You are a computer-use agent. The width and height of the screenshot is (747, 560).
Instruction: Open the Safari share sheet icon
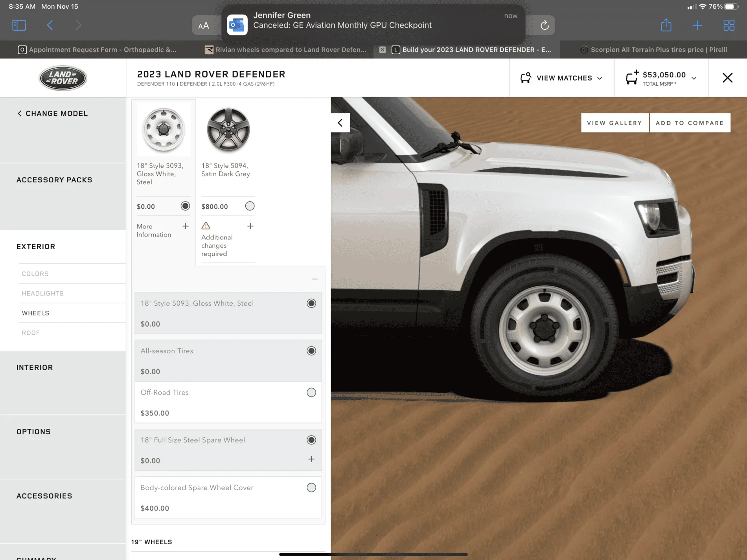pyautogui.click(x=666, y=25)
